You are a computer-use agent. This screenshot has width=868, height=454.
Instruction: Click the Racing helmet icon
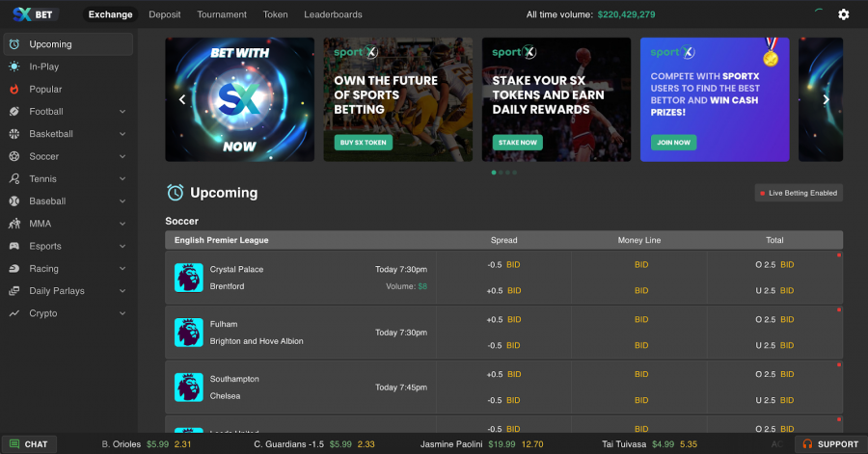pyautogui.click(x=14, y=269)
